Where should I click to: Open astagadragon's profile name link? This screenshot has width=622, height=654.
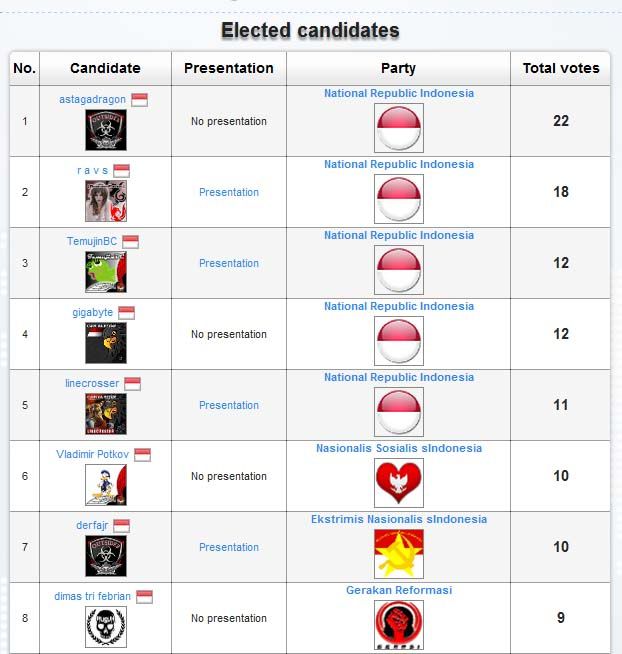pyautogui.click(x=92, y=100)
